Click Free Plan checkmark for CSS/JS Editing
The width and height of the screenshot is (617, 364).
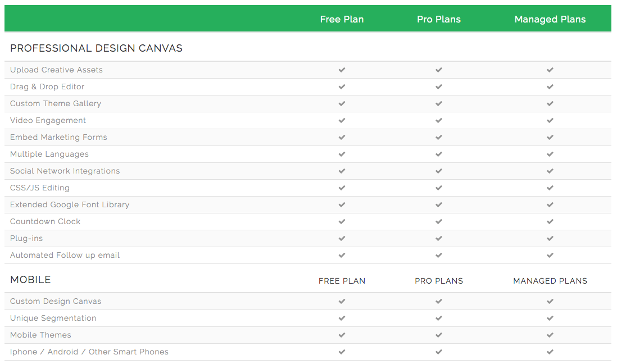point(342,188)
